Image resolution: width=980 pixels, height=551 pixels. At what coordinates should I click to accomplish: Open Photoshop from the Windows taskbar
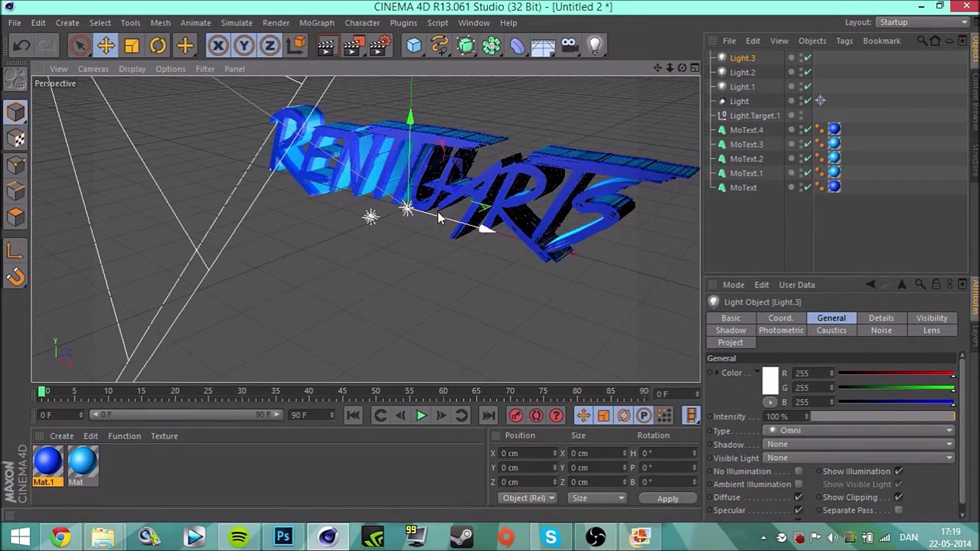283,536
